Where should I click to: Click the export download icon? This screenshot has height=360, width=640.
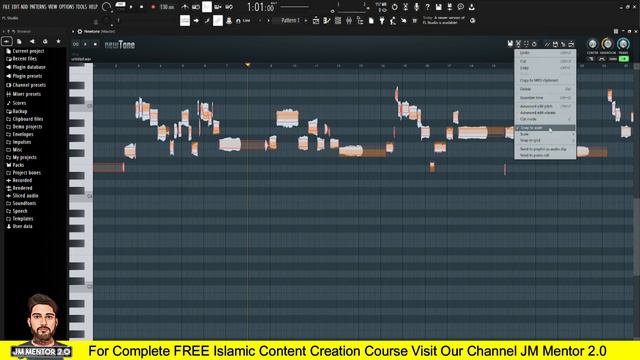pos(471,7)
